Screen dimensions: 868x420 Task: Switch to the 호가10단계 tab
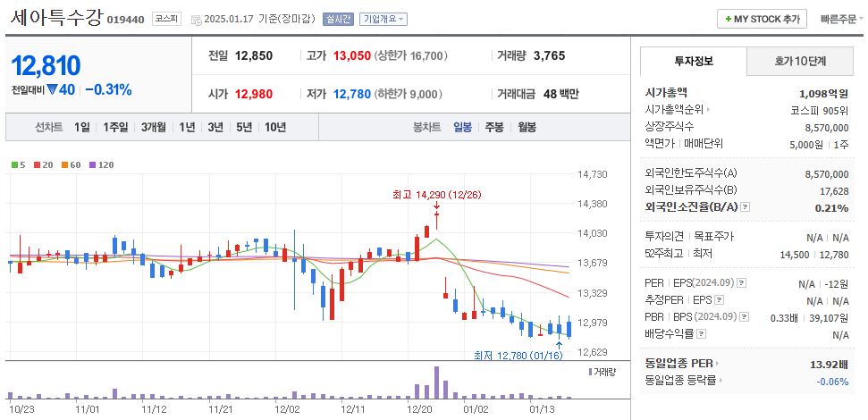tap(800, 62)
